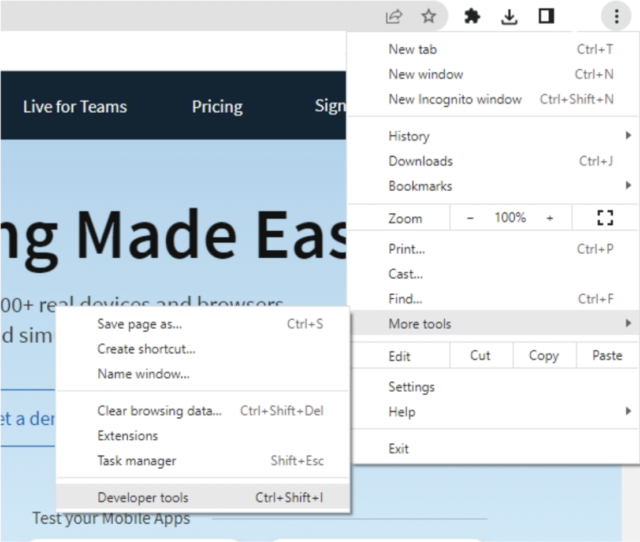
Task: Click the share page icon
Action: (x=394, y=16)
